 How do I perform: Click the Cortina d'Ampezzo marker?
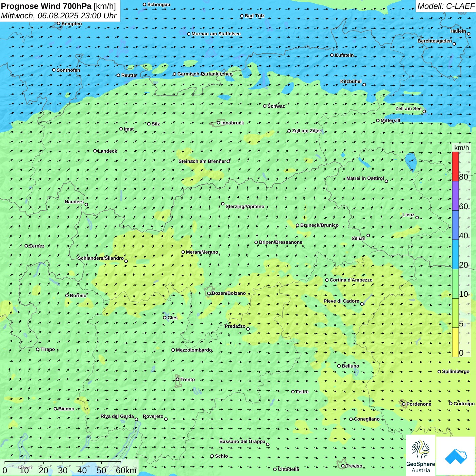327,280
